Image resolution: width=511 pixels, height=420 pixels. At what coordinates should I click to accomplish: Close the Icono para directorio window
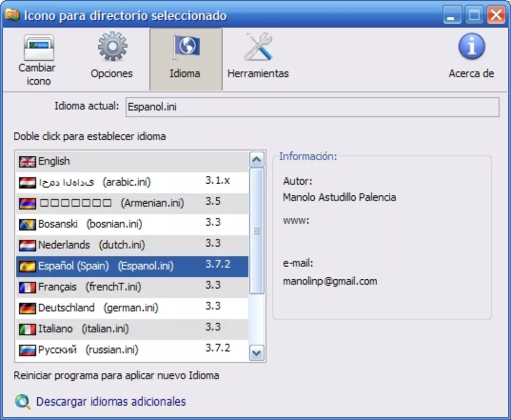click(496, 15)
